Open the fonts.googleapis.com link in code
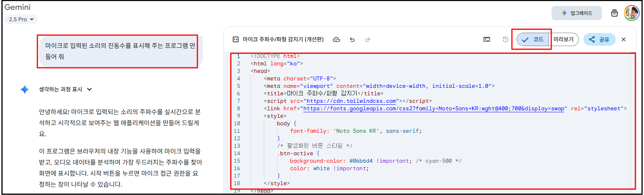644x195 pixels. coord(434,109)
